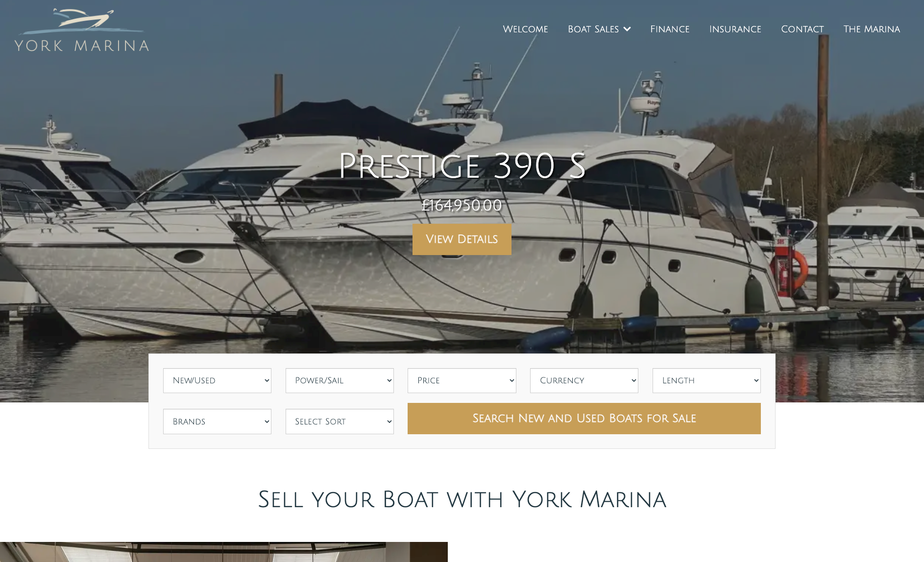
Task: Click the Prestige 390 S title
Action: (x=462, y=166)
